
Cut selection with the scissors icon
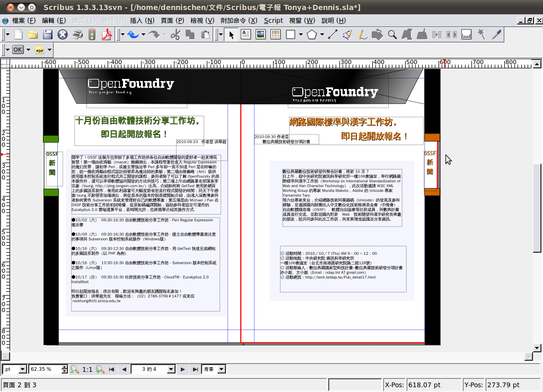tap(176, 34)
